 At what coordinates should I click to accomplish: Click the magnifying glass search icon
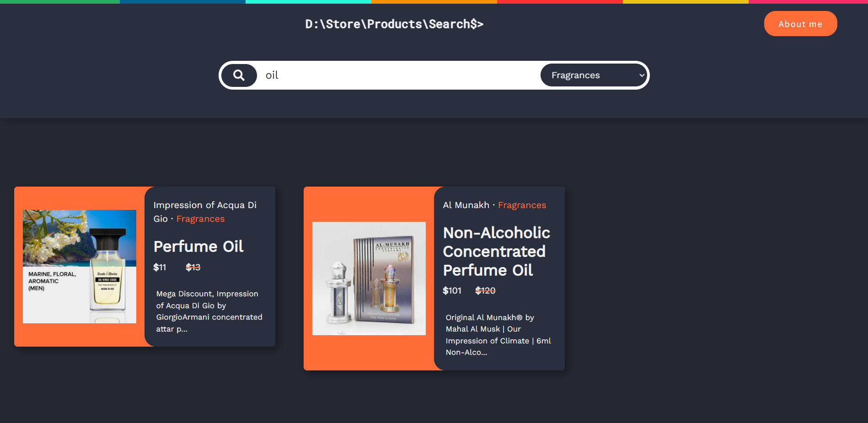point(239,75)
